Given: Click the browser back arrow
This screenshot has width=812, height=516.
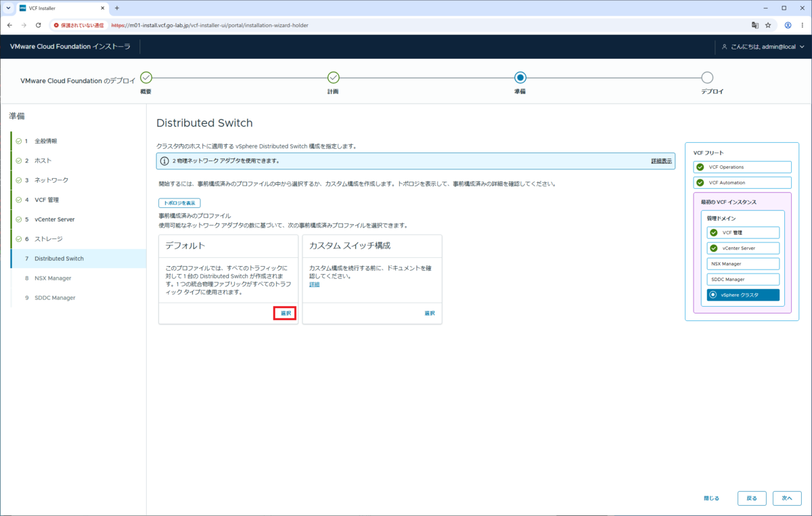Looking at the screenshot, I should (x=9, y=25).
